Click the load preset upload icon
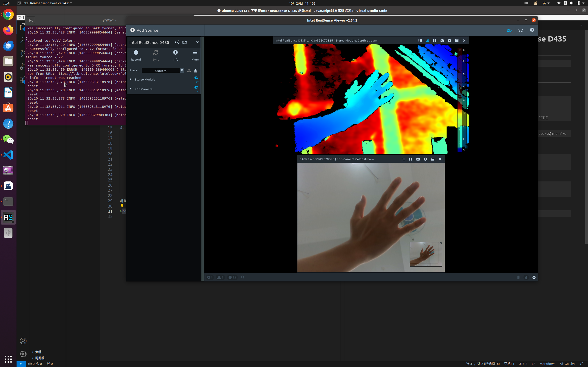 tap(189, 71)
